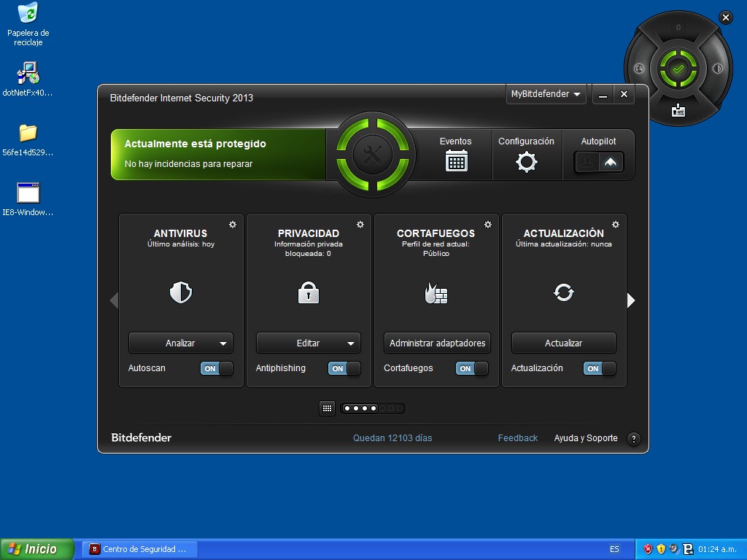The height and width of the screenshot is (560, 747).
Task: Click the globe icon on security widget
Action: [639, 69]
